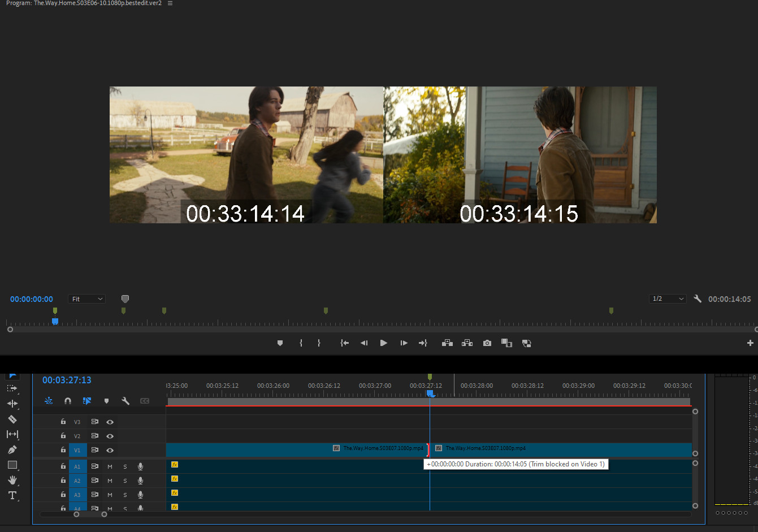This screenshot has height=532, width=758.
Task: Open Comparison View button
Action: click(x=506, y=343)
